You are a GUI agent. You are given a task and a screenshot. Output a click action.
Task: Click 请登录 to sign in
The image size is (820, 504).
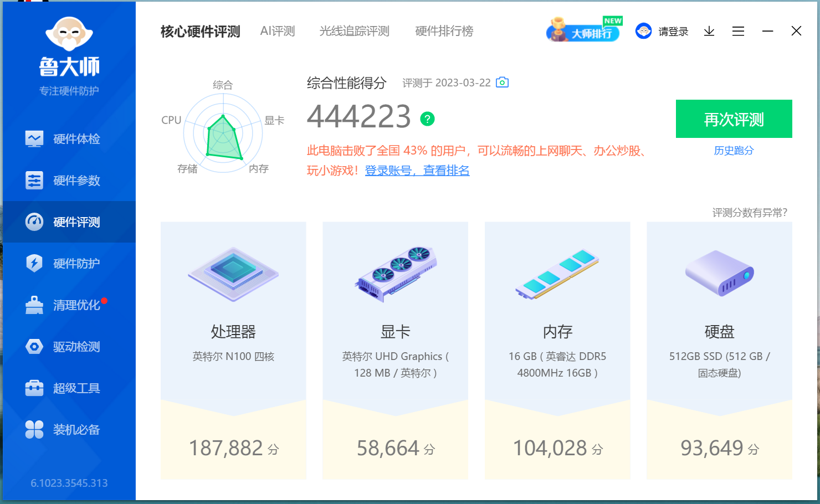click(x=673, y=32)
